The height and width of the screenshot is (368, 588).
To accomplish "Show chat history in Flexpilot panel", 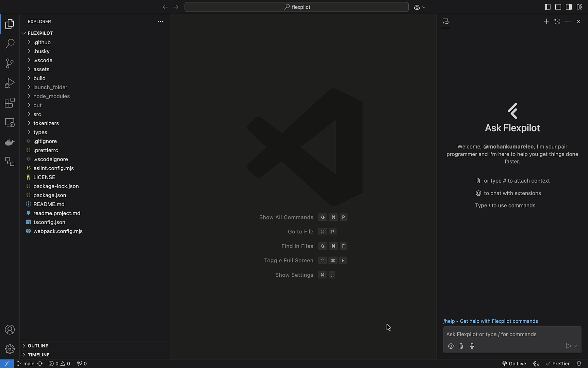I will click(557, 21).
